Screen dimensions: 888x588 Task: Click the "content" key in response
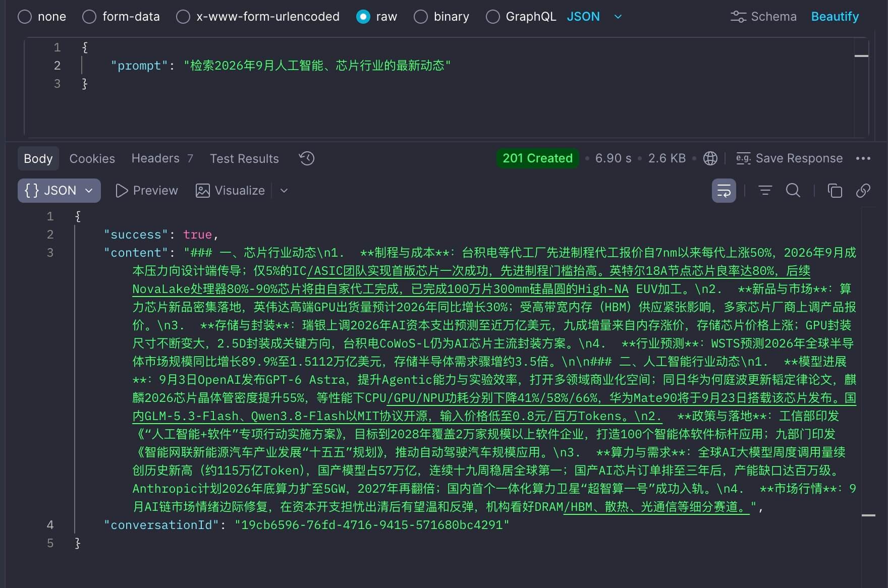click(x=136, y=253)
